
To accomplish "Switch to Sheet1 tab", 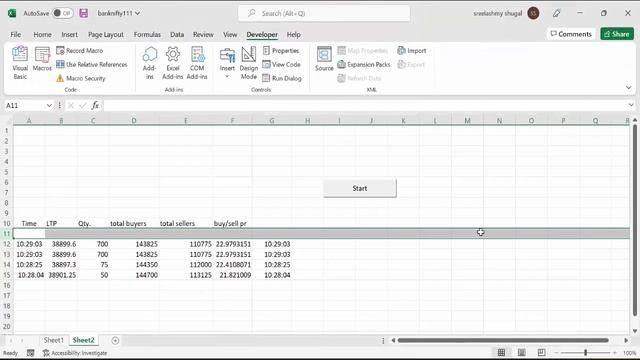I will [53, 340].
